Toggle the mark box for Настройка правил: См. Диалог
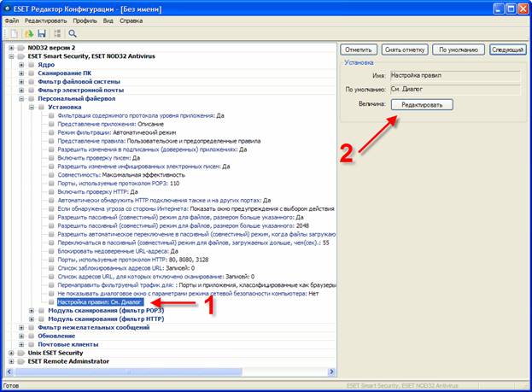Image resolution: width=532 pixels, height=392 pixels. [x=51, y=302]
